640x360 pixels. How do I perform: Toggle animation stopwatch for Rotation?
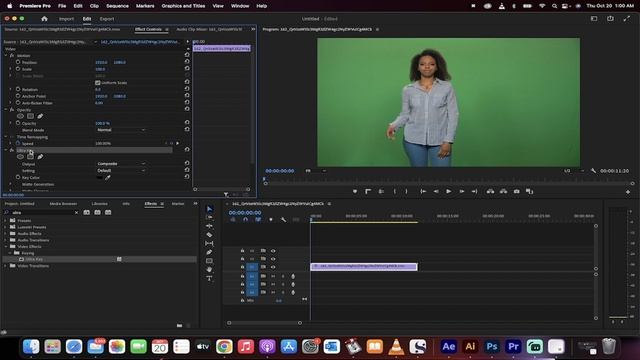tap(18, 89)
